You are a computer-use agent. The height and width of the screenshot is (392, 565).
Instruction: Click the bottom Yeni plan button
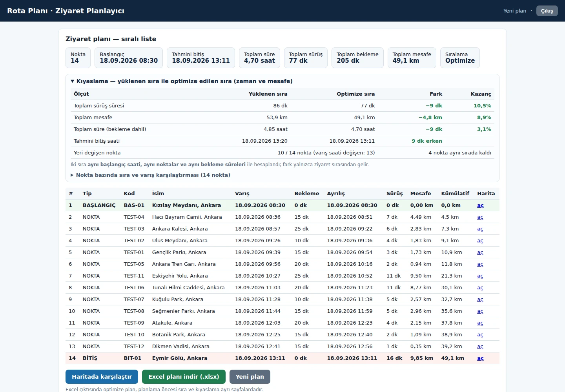point(250,377)
